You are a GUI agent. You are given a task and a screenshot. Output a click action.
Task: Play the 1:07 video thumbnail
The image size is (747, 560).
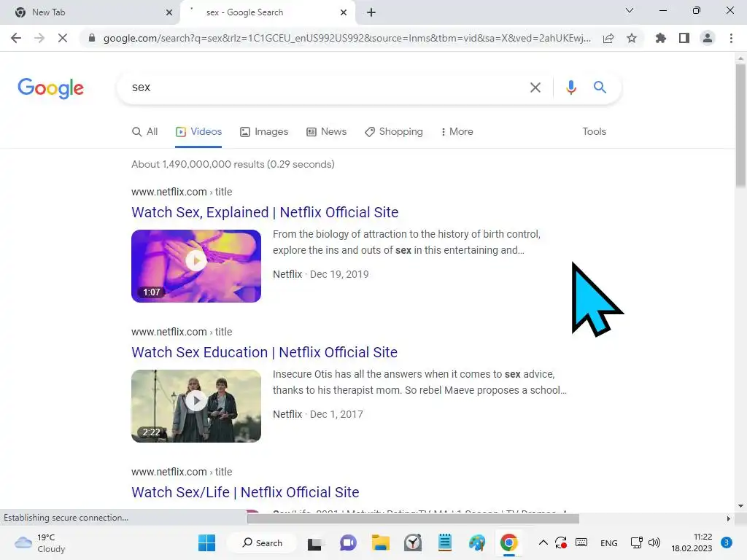(196, 265)
